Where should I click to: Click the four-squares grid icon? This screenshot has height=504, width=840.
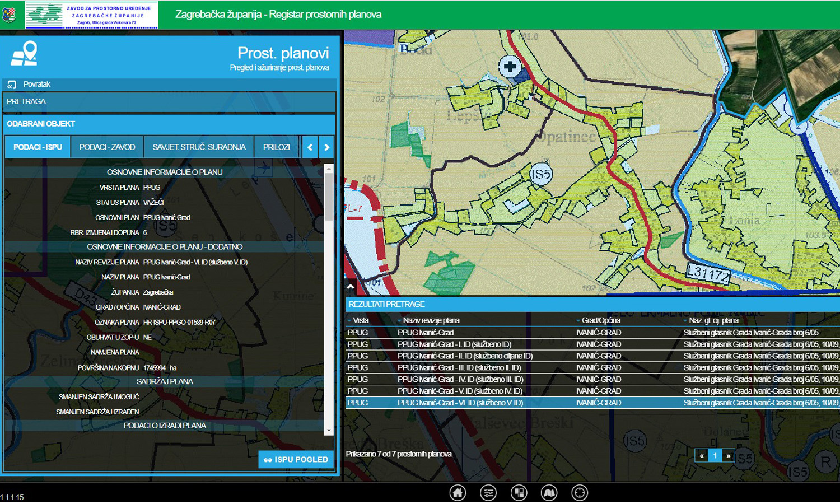519,493
